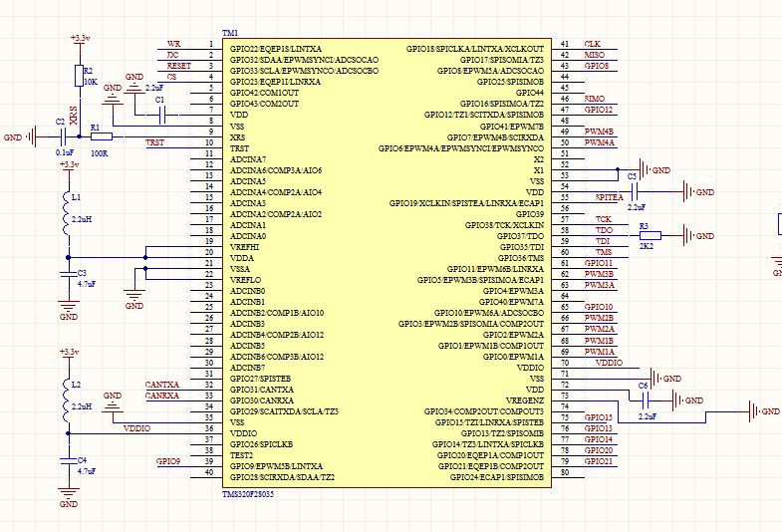Select the TRST net label on pin 10
Viewport: 782px width, 532px height.
(x=154, y=142)
